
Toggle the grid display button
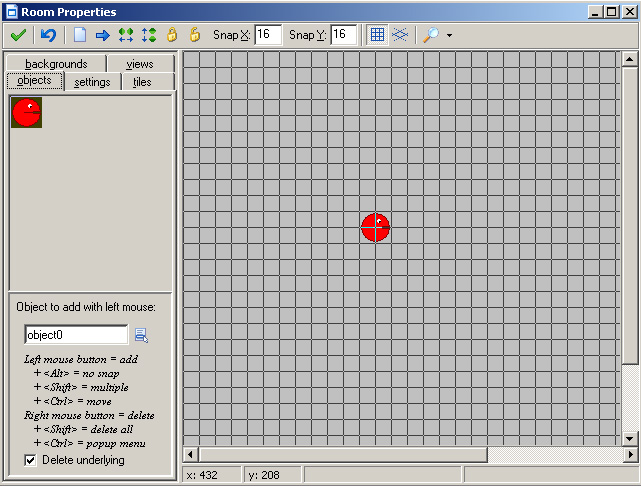click(x=377, y=35)
